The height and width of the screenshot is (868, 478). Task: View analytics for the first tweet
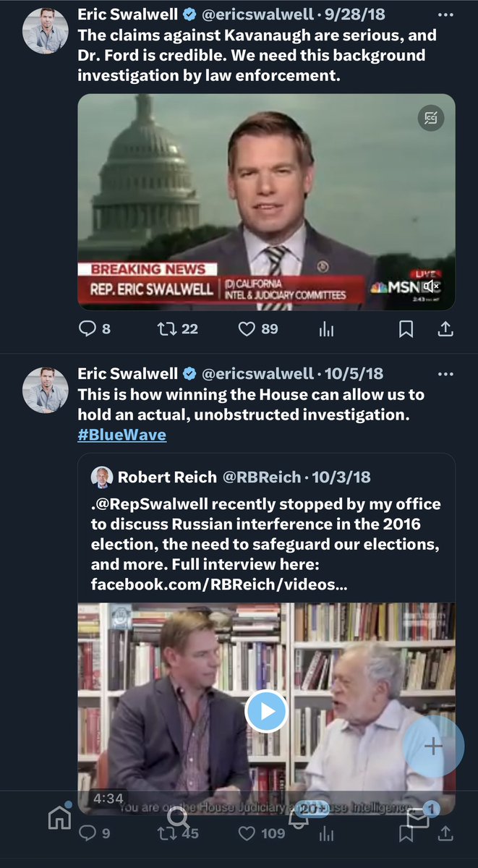(x=327, y=329)
